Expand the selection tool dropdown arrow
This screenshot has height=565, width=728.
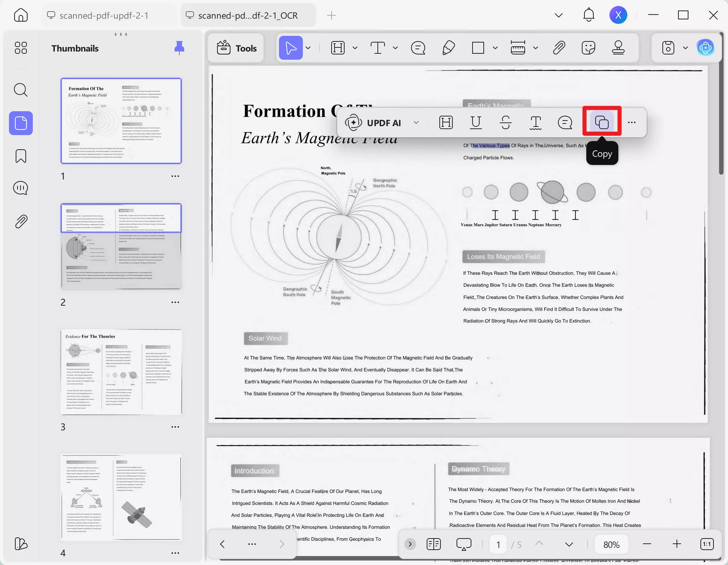pos(308,48)
